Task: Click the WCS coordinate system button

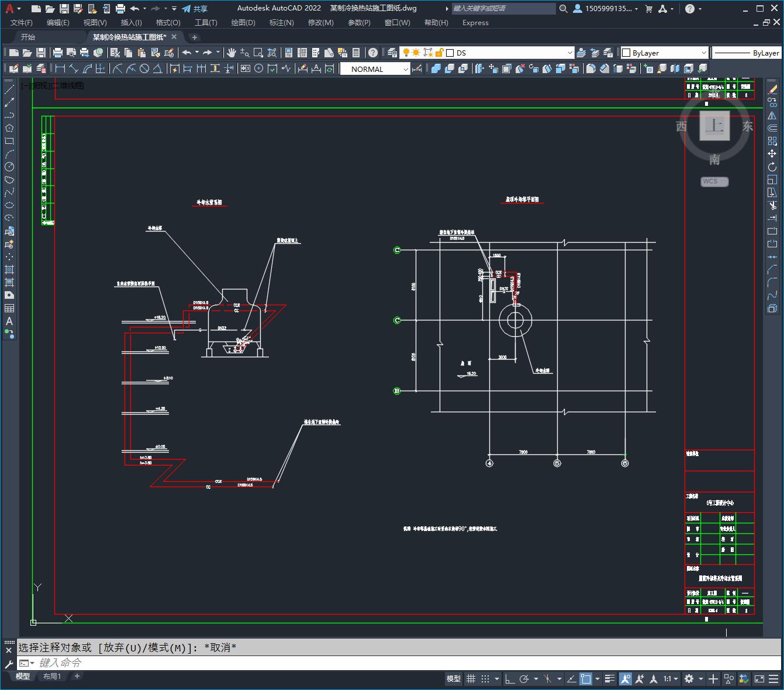Action: pyautogui.click(x=714, y=181)
